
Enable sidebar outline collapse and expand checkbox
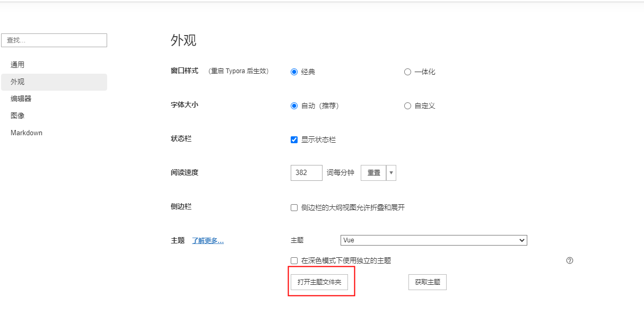294,208
